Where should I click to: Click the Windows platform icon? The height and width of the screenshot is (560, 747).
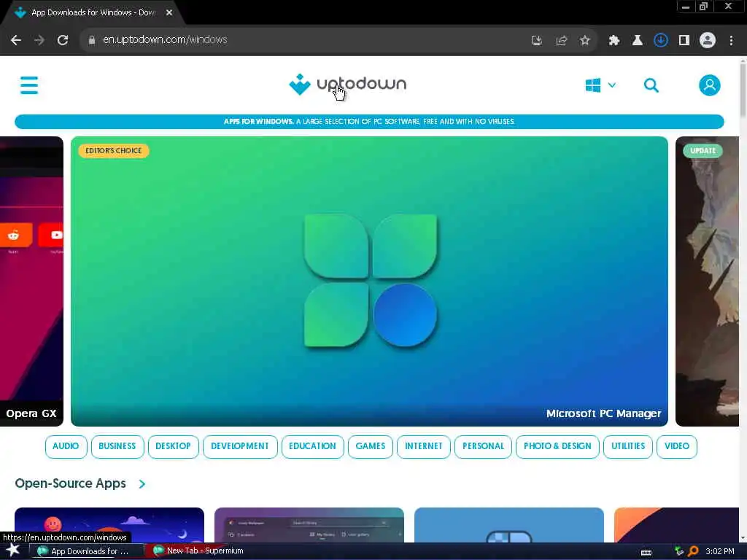[x=592, y=85]
